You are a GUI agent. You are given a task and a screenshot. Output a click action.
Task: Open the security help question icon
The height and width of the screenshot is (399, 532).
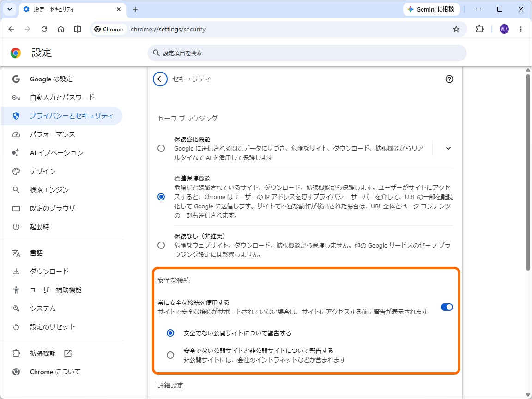click(x=449, y=79)
